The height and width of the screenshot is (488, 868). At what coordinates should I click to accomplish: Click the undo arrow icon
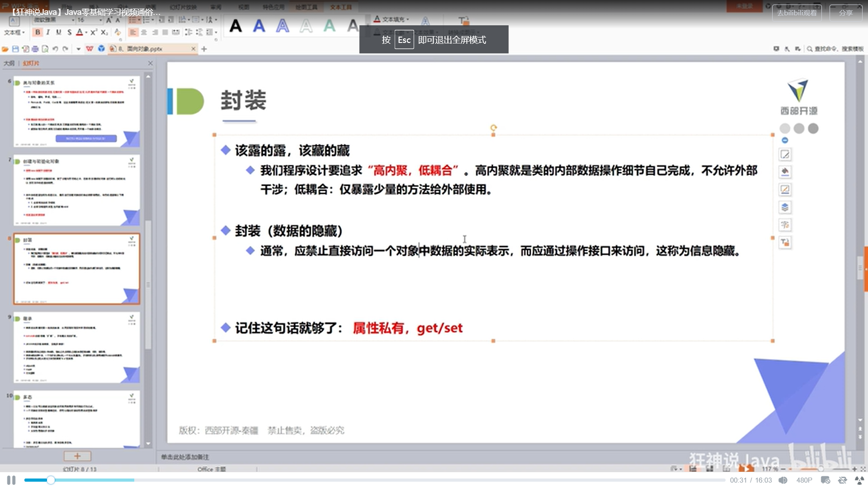tap(55, 49)
